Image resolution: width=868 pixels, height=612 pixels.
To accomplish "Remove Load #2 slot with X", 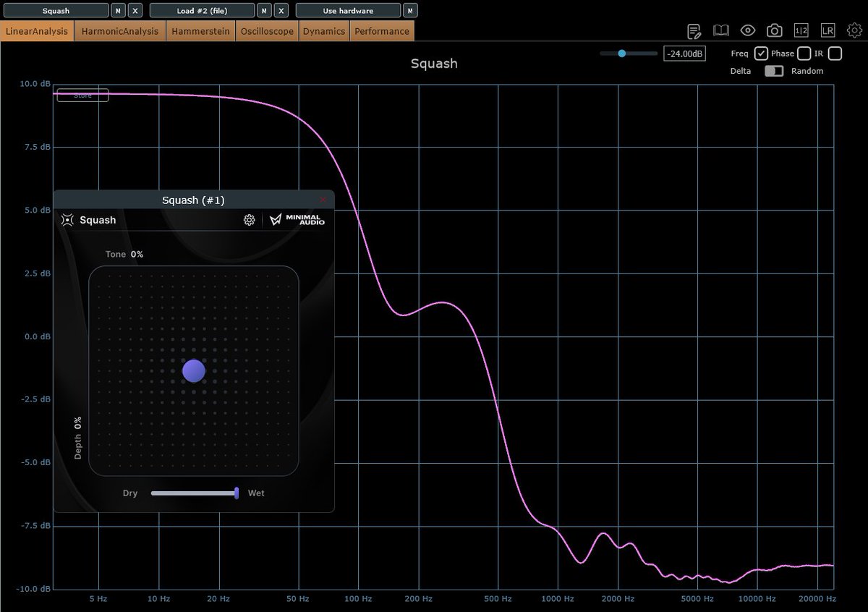I will coord(281,11).
